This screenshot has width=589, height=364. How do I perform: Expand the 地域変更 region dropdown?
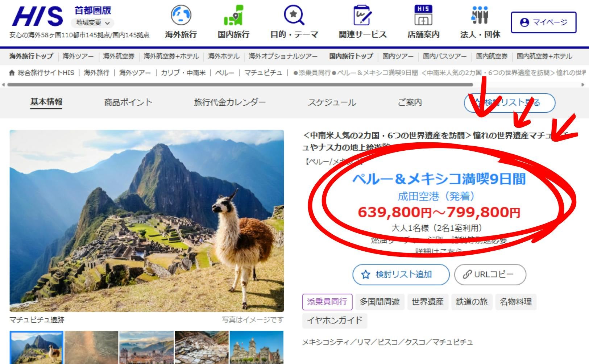[x=92, y=23]
